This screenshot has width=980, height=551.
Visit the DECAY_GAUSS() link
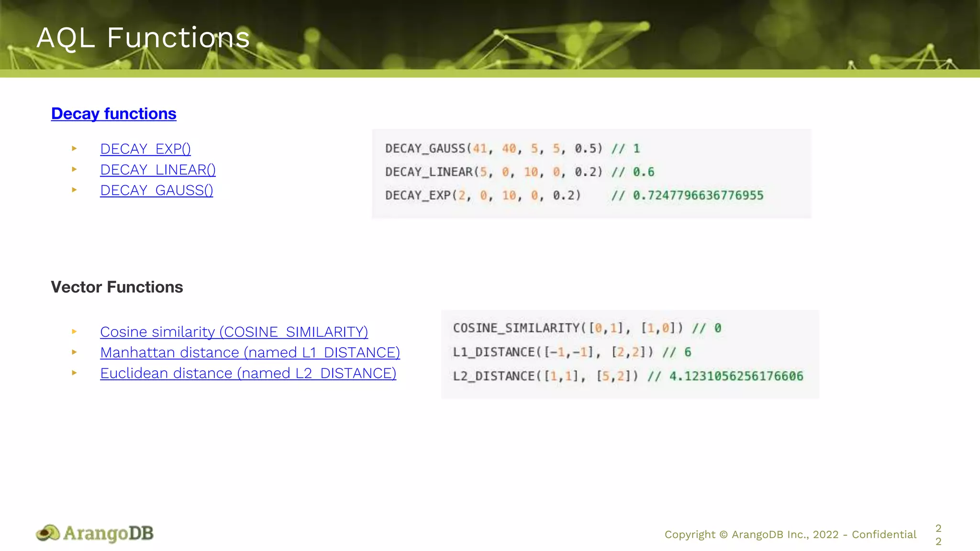point(156,190)
